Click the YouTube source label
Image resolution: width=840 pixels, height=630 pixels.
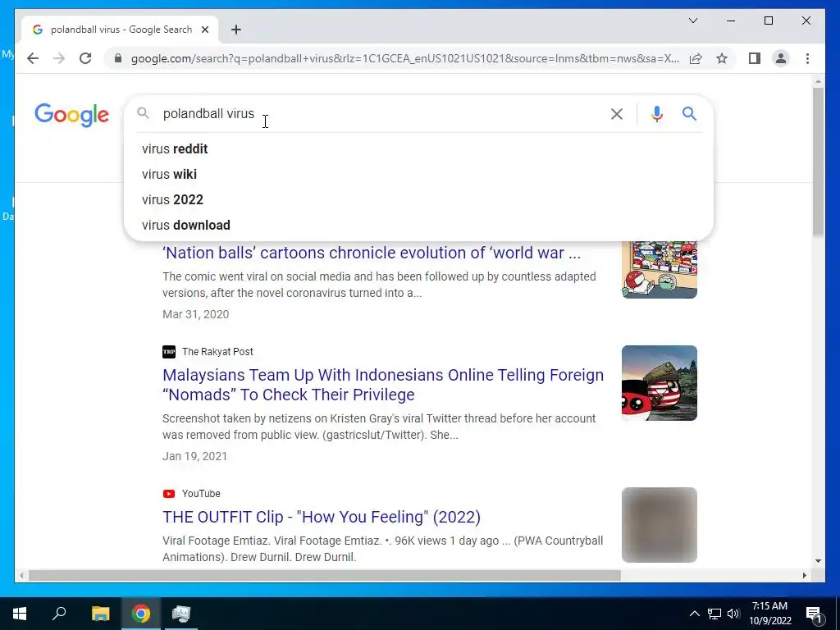tap(201, 493)
